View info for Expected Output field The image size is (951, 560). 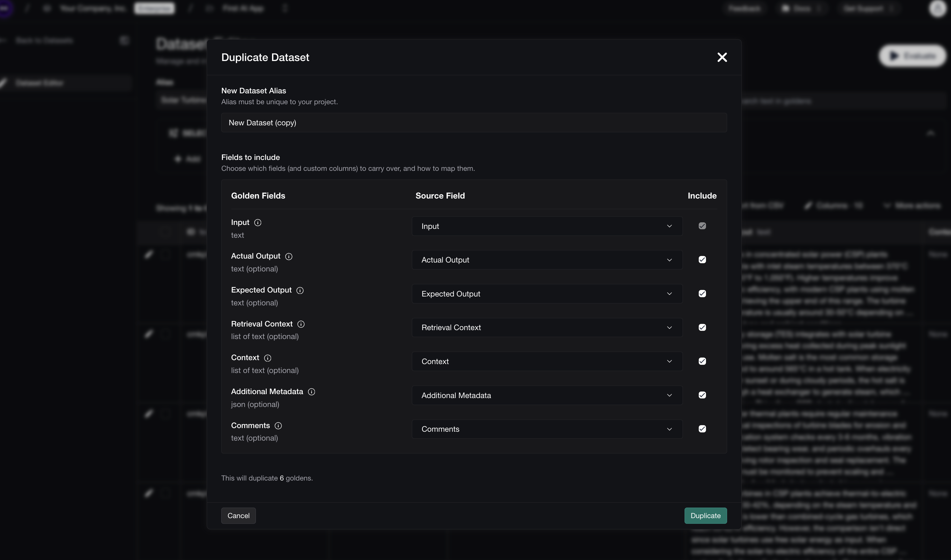click(300, 290)
